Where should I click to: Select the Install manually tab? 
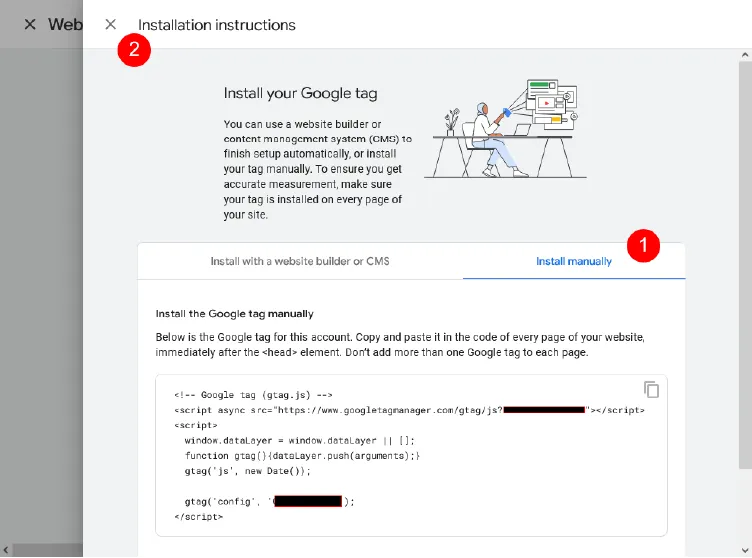(574, 261)
